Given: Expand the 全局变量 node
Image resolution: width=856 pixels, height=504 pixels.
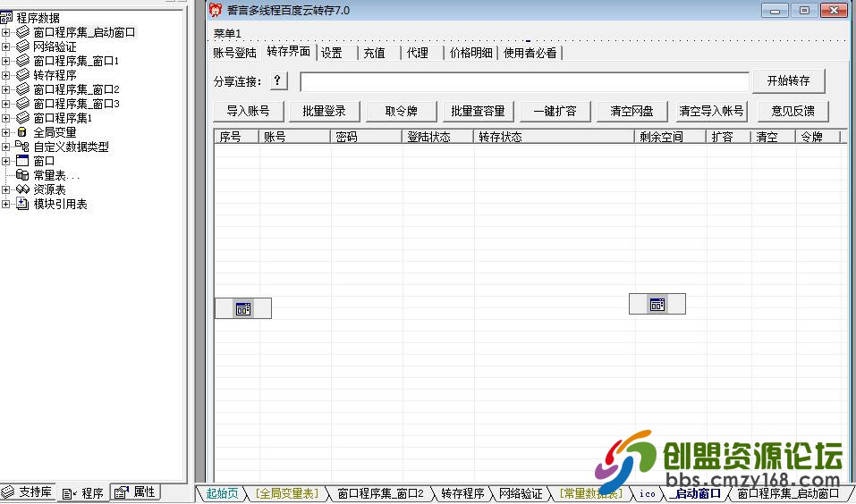Looking at the screenshot, I should [x=5, y=132].
